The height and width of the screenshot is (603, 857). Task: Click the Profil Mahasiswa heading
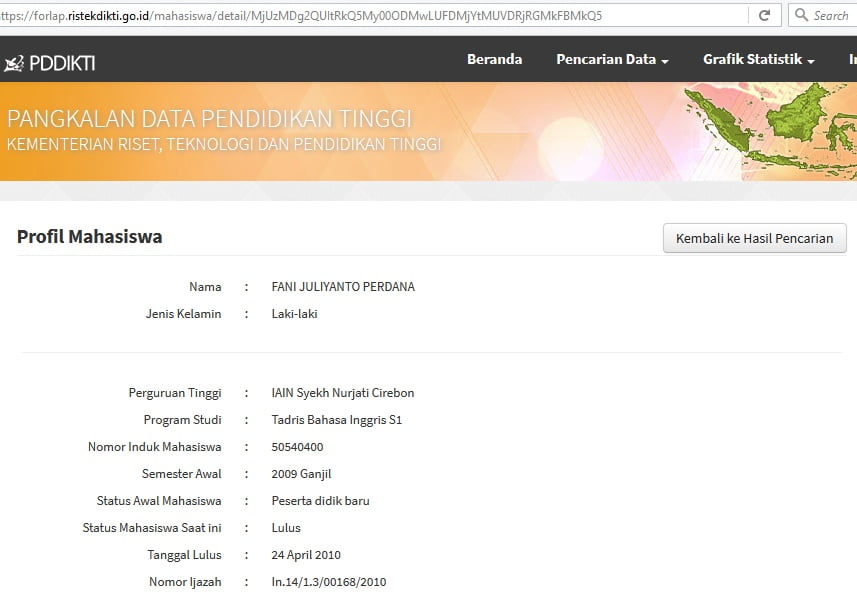pyautogui.click(x=89, y=237)
